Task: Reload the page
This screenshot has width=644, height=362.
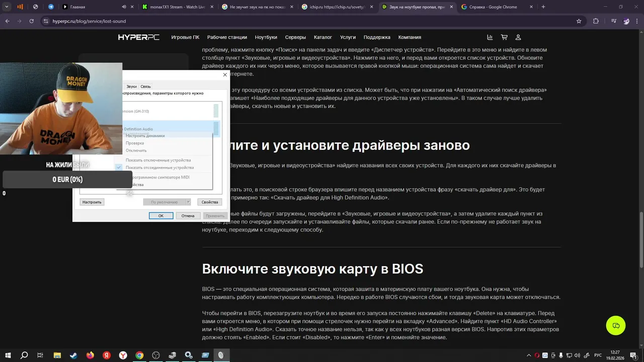Action: pyautogui.click(x=32, y=21)
